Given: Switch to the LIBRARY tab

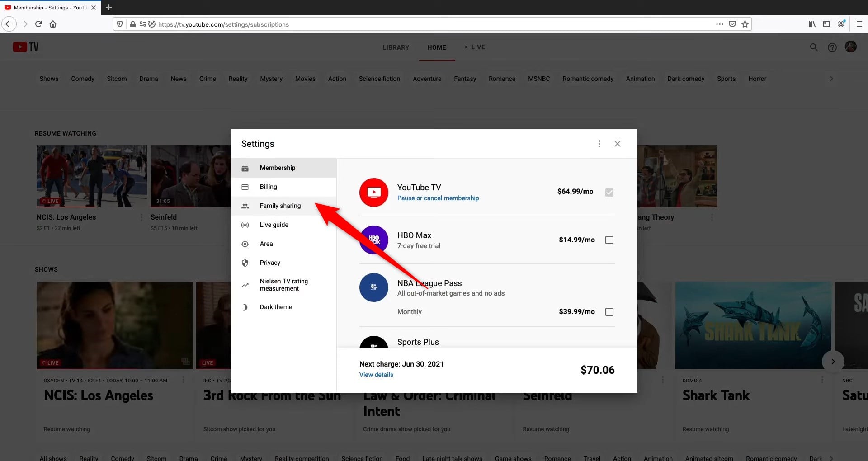Looking at the screenshot, I should (396, 47).
